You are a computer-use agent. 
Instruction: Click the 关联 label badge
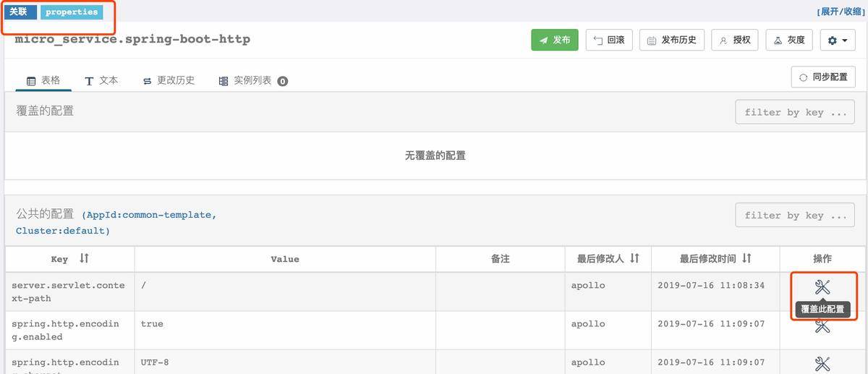tap(20, 12)
